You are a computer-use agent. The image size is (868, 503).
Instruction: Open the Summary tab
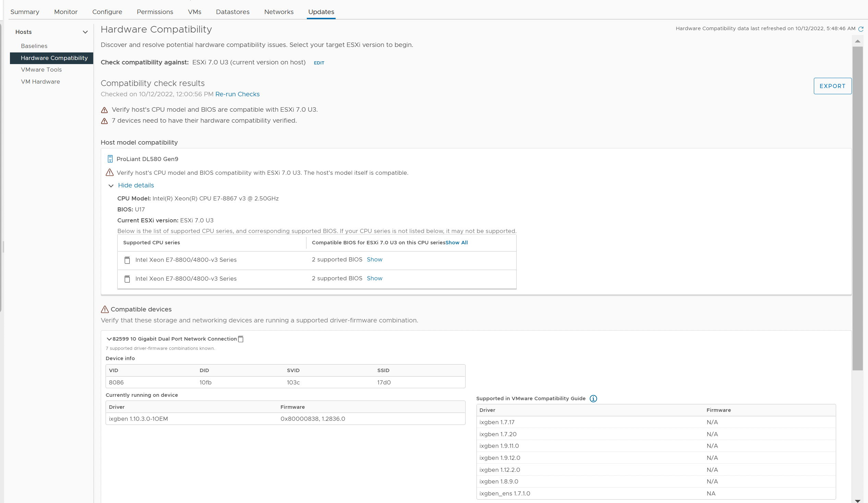[x=24, y=11]
